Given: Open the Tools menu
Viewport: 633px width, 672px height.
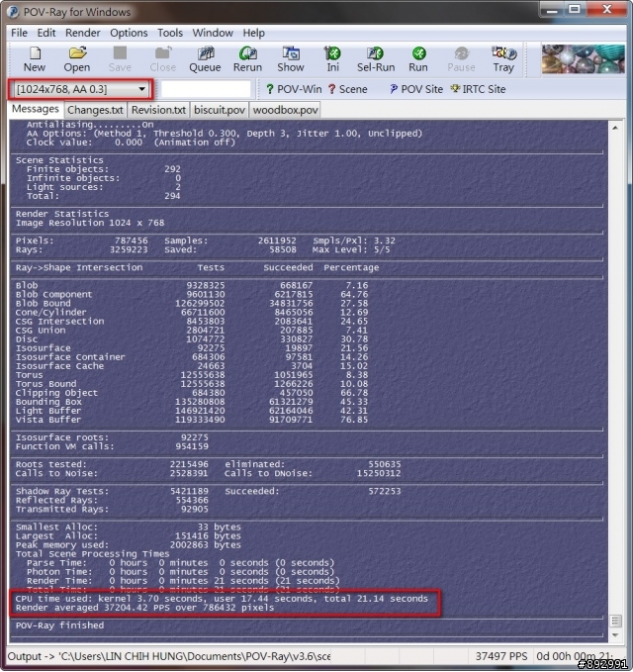Looking at the screenshot, I should 170,33.
